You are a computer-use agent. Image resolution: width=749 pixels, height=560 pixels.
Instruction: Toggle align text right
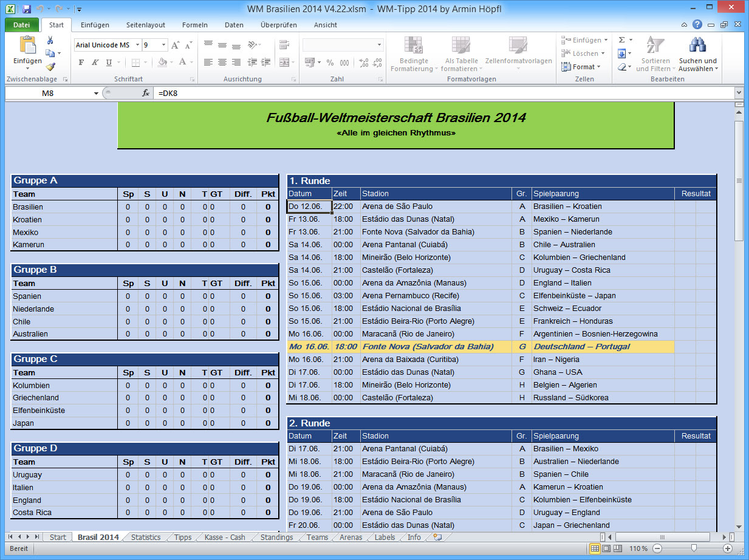tap(236, 62)
